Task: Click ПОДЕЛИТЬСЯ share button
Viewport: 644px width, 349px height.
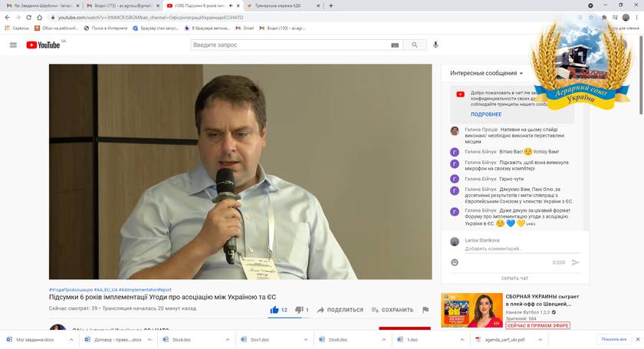Action: [340, 310]
